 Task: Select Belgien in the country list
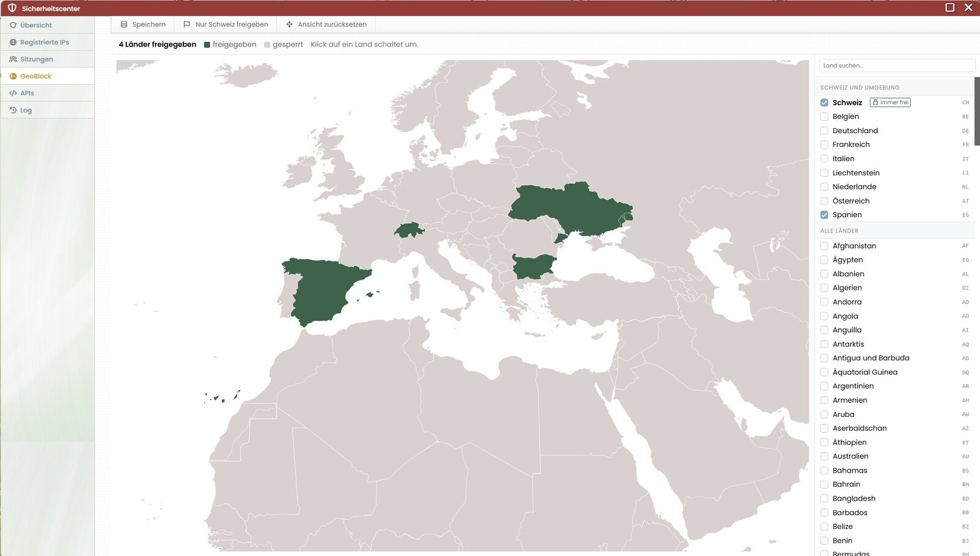point(894,116)
